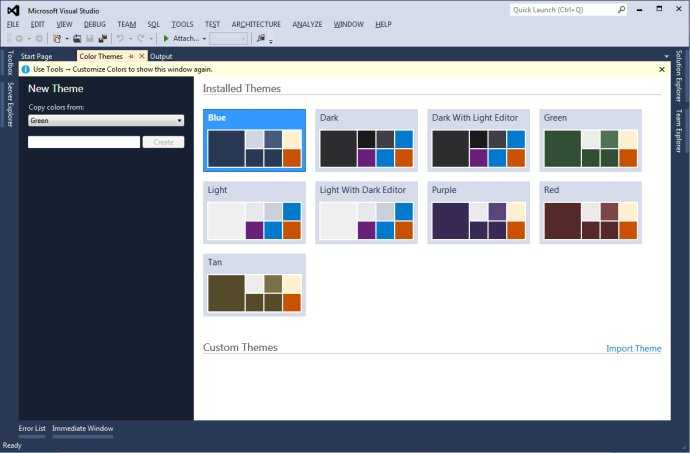Open the TEST menu

212,24
